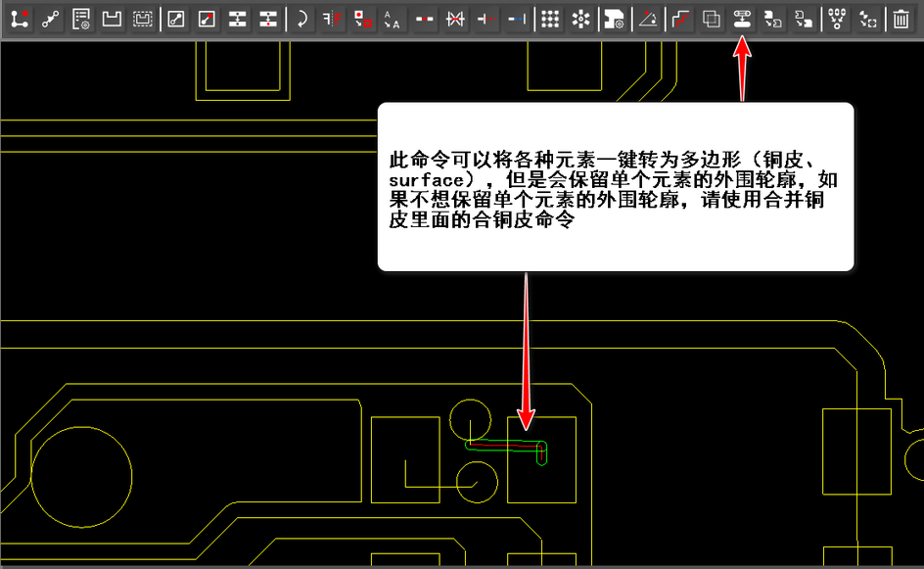
Task: Click the two-bar spacing icon with red dot
Action: tap(267, 19)
